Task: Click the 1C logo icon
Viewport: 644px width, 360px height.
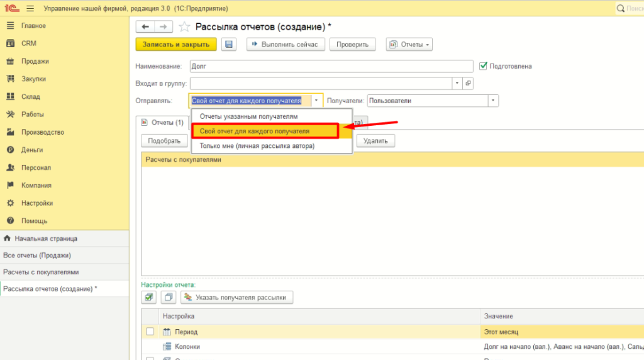Action: coord(12,8)
